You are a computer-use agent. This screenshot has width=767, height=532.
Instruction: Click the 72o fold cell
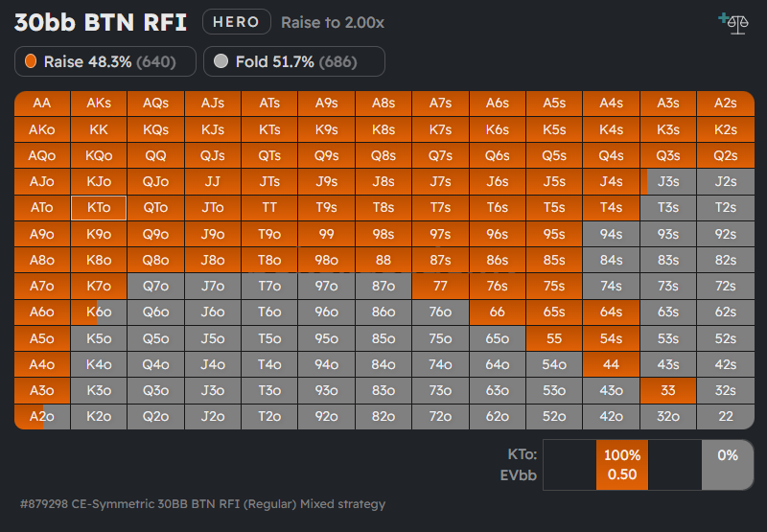point(440,416)
